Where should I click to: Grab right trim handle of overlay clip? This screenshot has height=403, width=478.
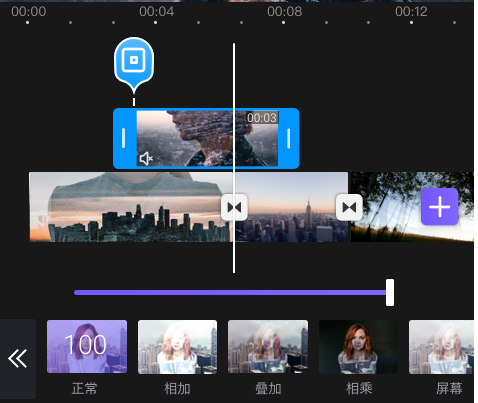(x=288, y=138)
